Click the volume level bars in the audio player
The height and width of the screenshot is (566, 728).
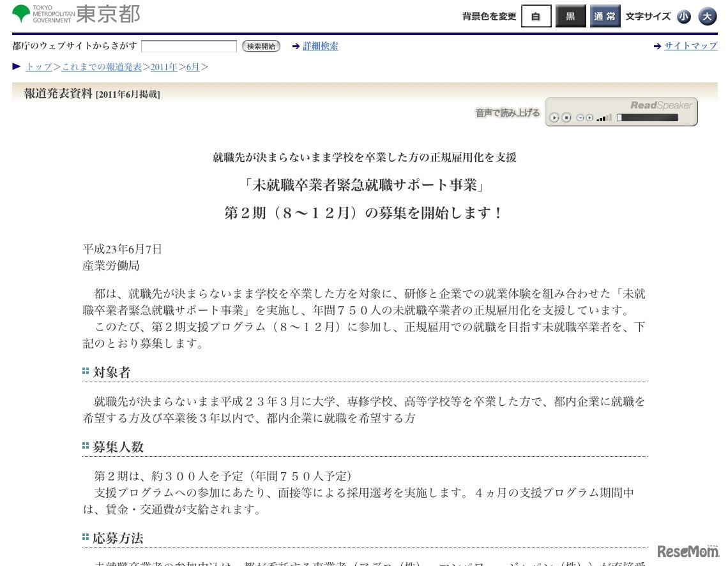coord(603,117)
